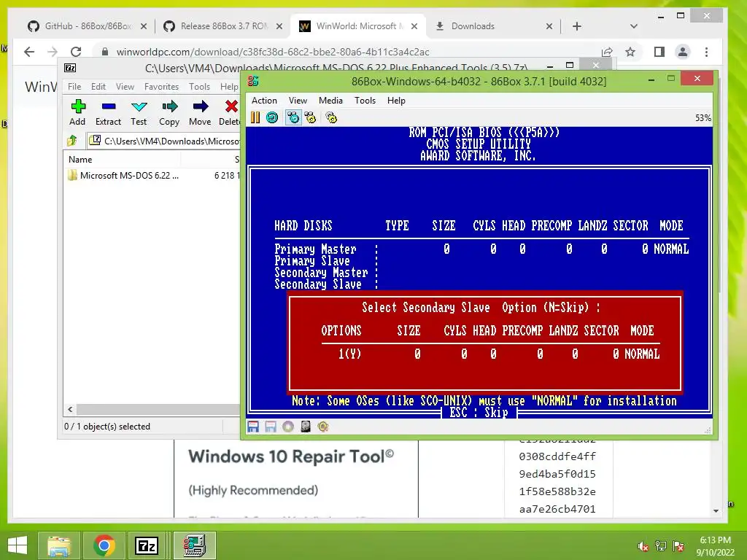The height and width of the screenshot is (560, 747).
Task: Click the up-folder icon in 7-Zip address bar
Action: tap(72, 141)
